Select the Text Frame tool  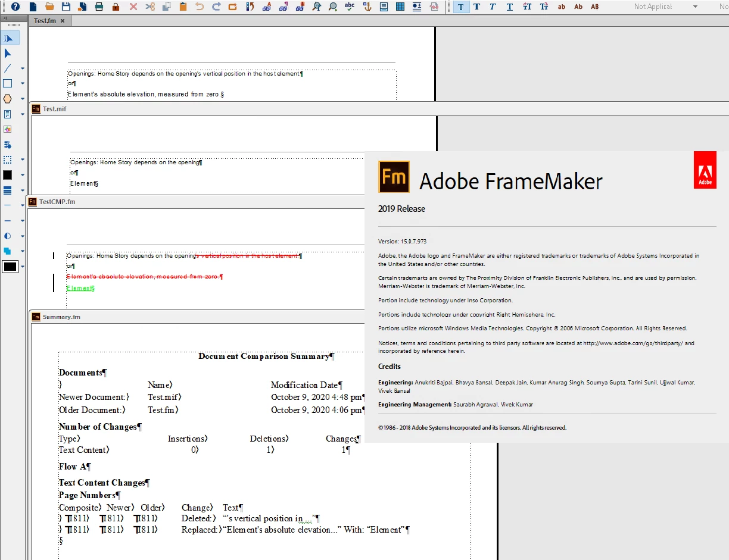[8, 114]
